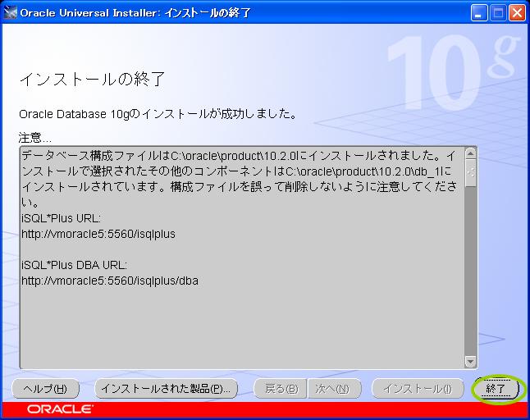Image resolution: width=530 pixels, height=420 pixels.
Task: Close the Oracle Universal Installer window
Action: coord(517,13)
